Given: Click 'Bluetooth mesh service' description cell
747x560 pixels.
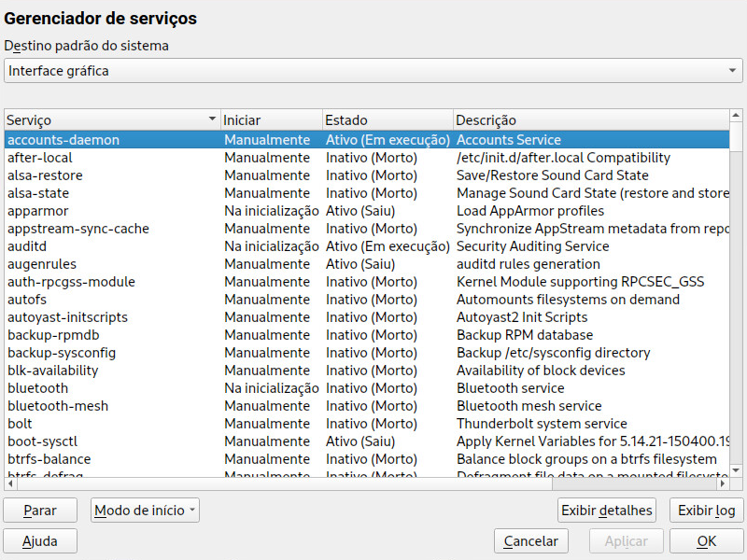Looking at the screenshot, I should (x=529, y=406).
